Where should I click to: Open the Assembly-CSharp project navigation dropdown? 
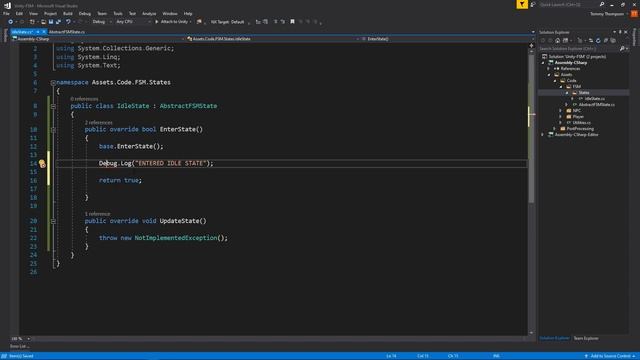[x=98, y=39]
